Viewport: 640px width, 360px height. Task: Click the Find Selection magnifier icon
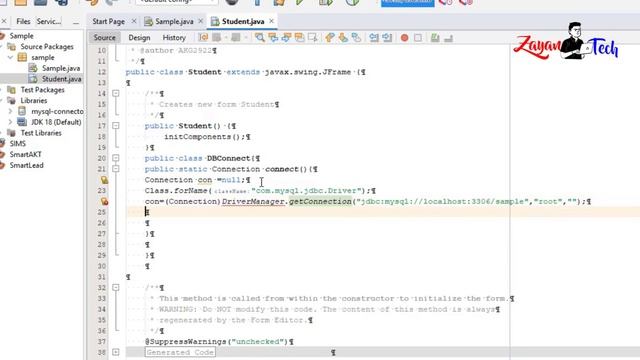point(259,38)
